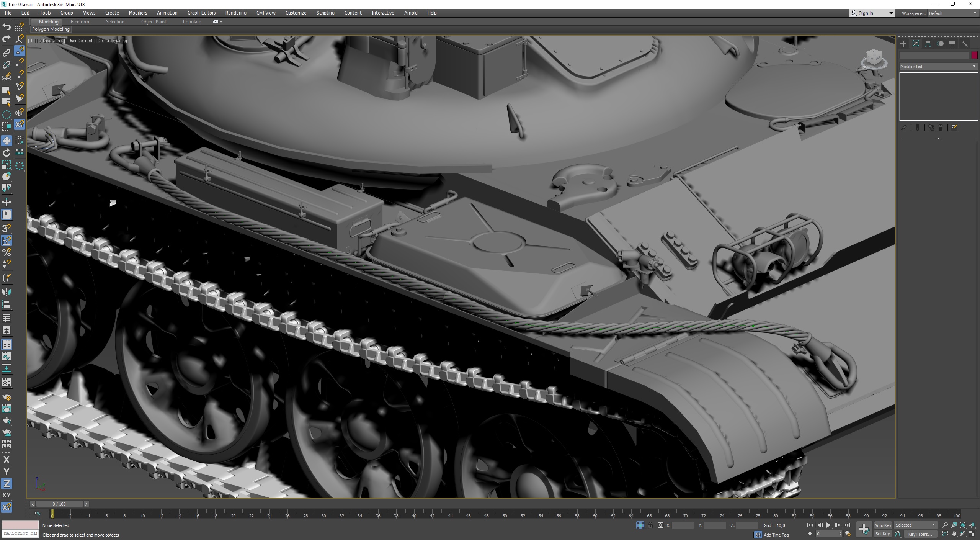Click the Undo arrow icon
This screenshot has width=980, height=540.
click(7, 27)
